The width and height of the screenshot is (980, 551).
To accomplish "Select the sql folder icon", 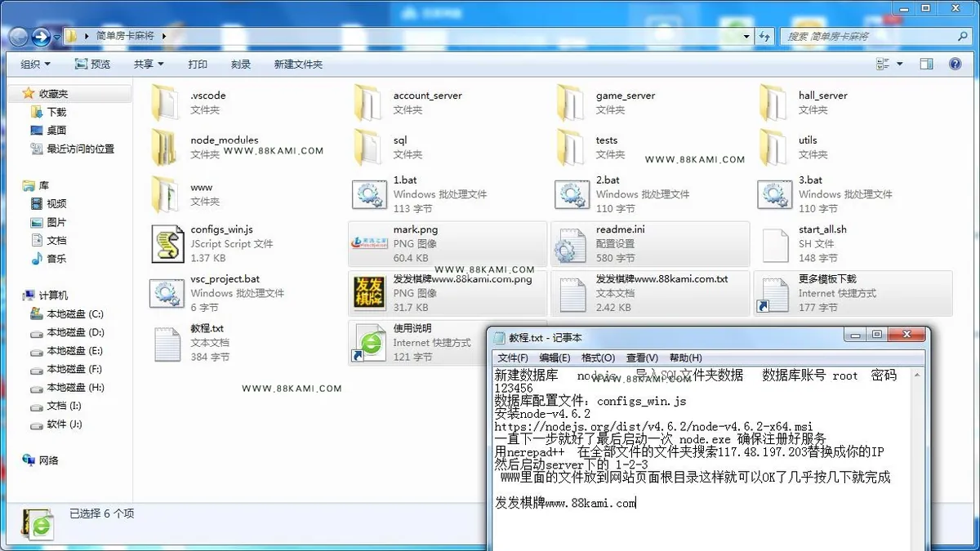I will pos(368,147).
